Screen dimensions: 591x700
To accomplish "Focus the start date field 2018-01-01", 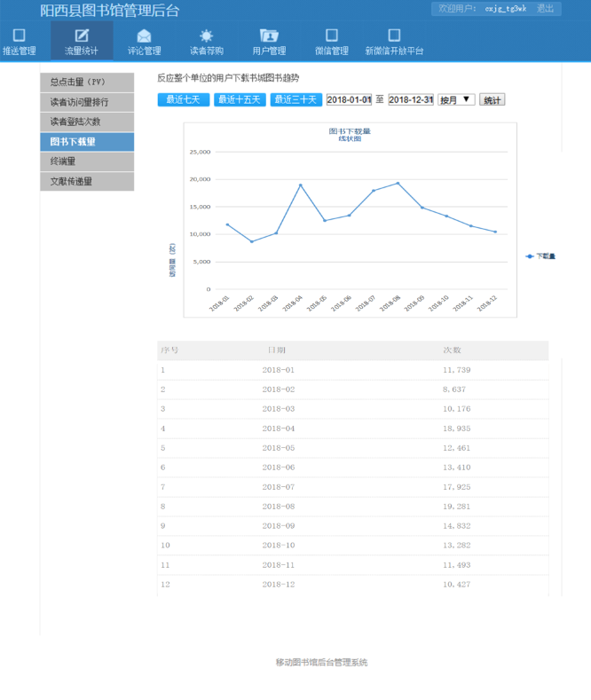I will (349, 99).
